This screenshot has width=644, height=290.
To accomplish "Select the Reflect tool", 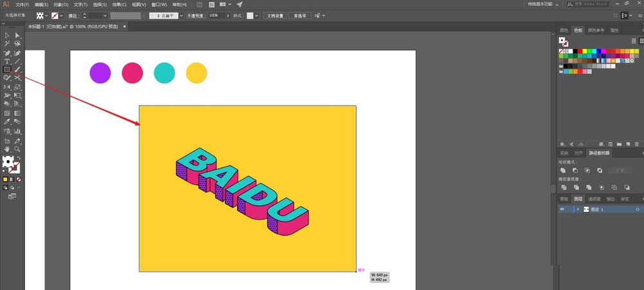I will pyautogui.click(x=7, y=87).
